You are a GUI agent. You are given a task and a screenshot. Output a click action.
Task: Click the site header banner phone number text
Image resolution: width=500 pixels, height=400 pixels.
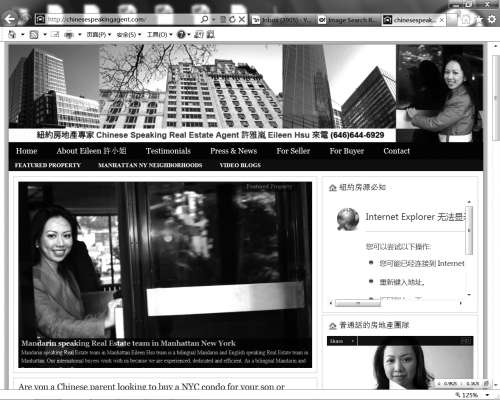[357, 135]
